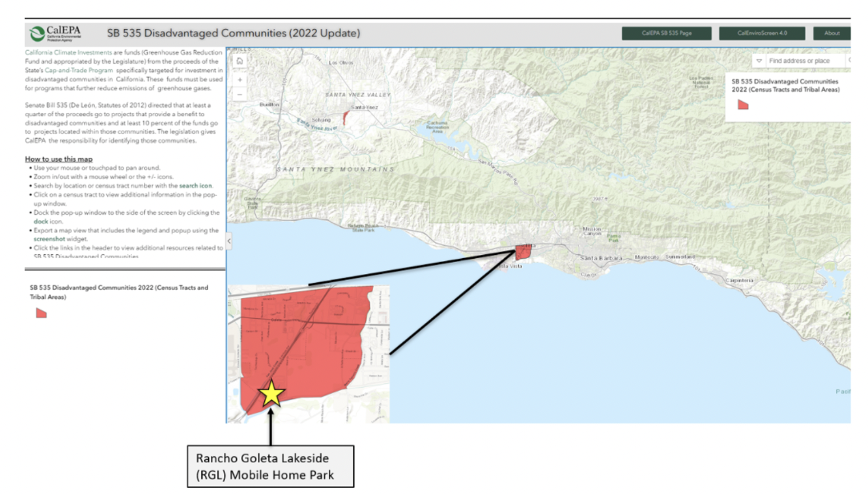Zoom out with the minus icon
The height and width of the screenshot is (494, 868).
[x=239, y=94]
